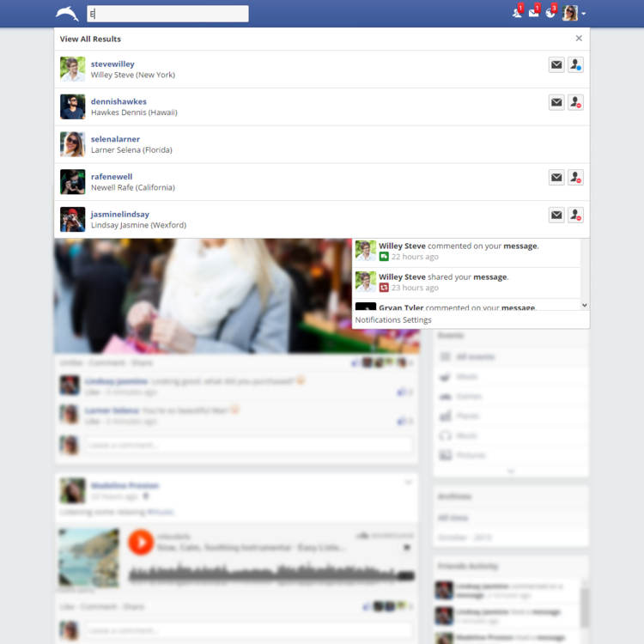Click rafenewell avatar thumbnail
Image resolution: width=644 pixels, height=644 pixels.
tap(73, 182)
